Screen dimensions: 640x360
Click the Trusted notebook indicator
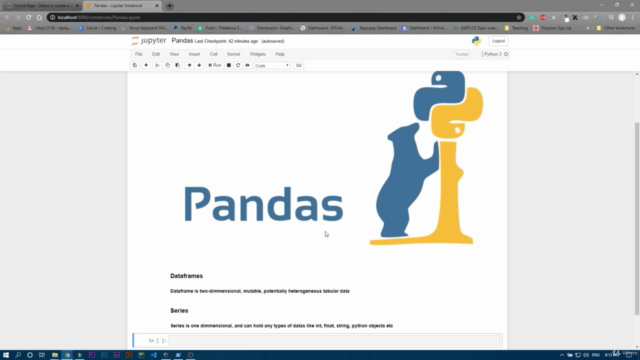pyautogui.click(x=462, y=54)
